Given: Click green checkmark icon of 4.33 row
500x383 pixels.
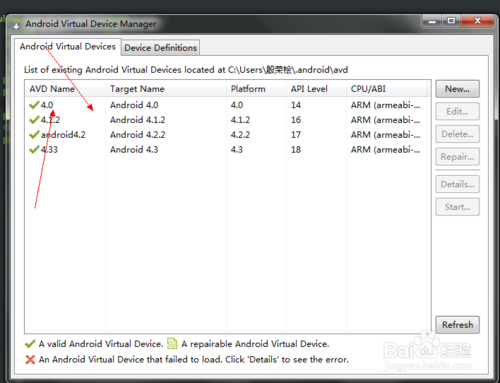Looking at the screenshot, I should pyautogui.click(x=34, y=149).
